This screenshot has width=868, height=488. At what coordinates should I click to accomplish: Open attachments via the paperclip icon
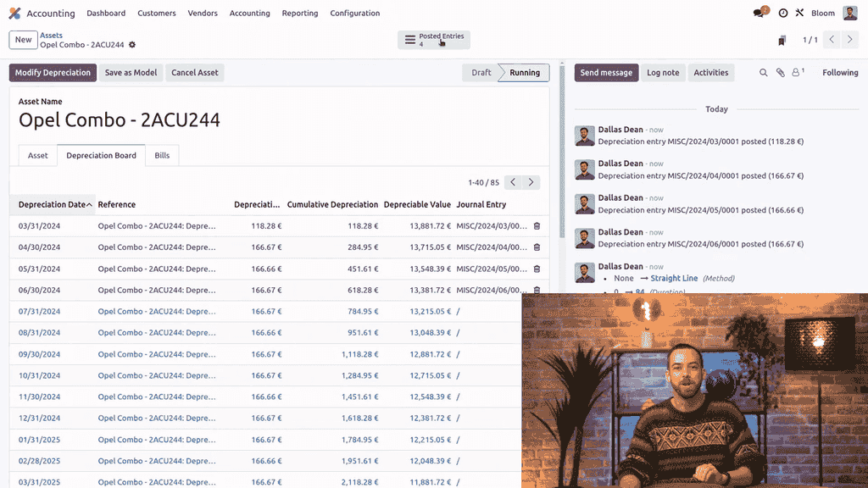click(x=780, y=73)
